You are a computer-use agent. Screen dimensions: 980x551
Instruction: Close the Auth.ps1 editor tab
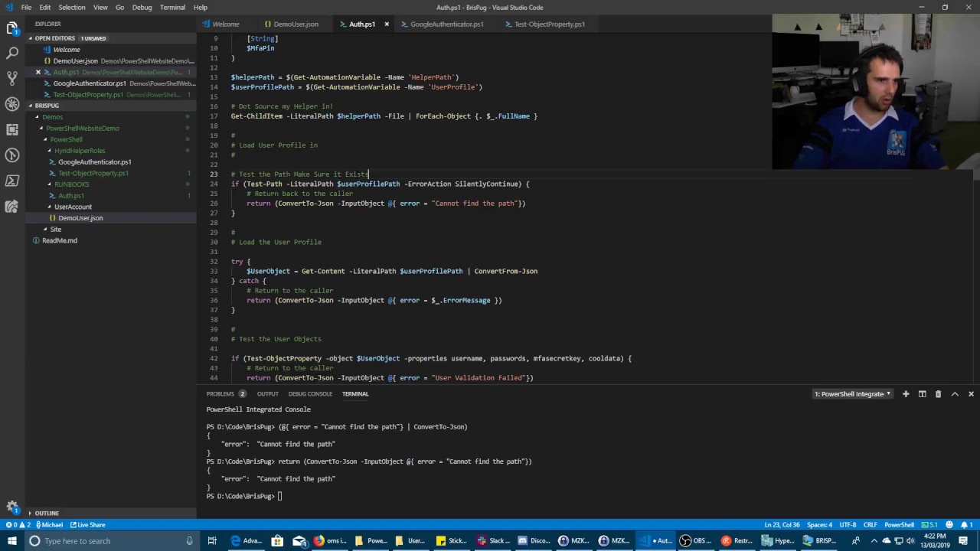[387, 24]
